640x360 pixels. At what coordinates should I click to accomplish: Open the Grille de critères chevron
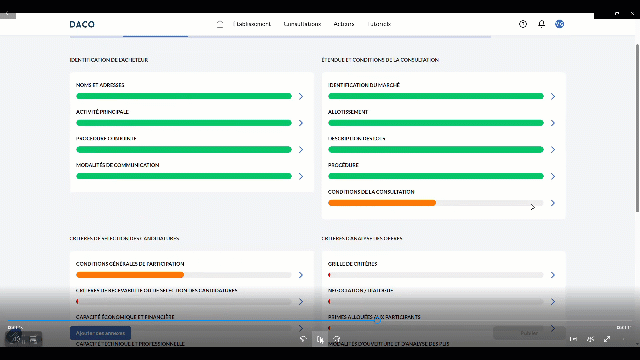(x=553, y=275)
